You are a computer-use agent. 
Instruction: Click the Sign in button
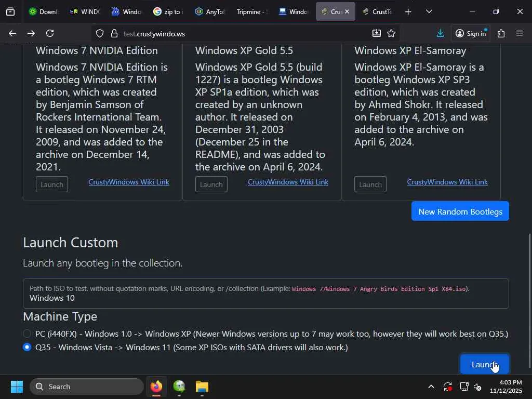(x=471, y=33)
